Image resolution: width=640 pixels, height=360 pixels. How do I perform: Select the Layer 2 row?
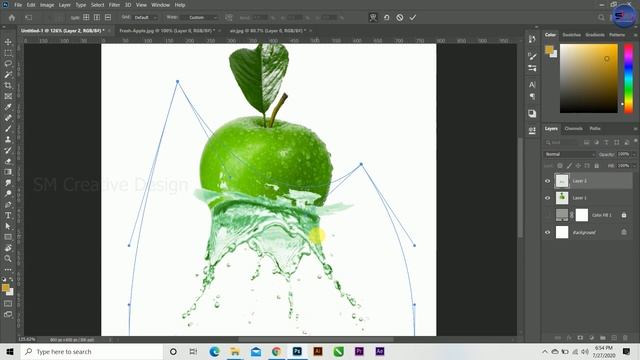588,181
